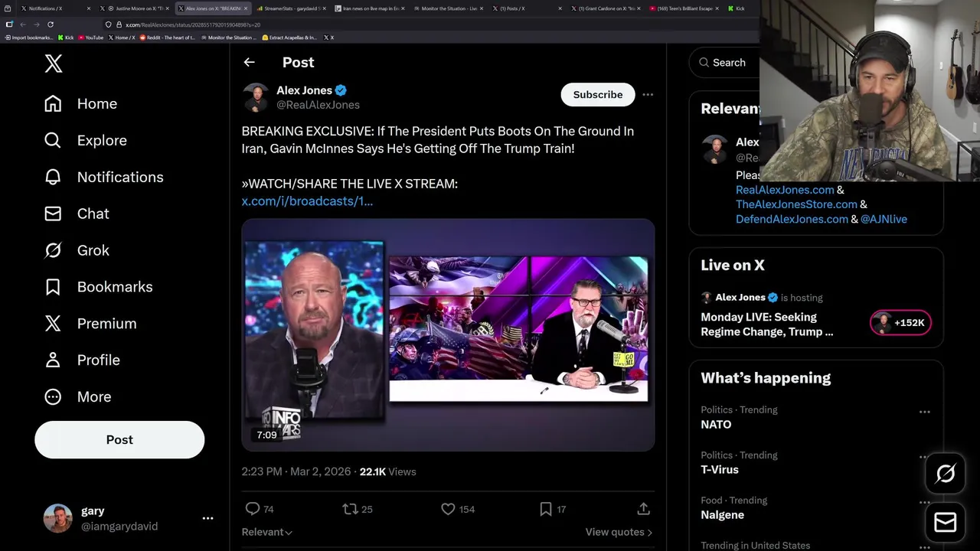Go back with the browser back arrow
980x551 pixels.
tap(23, 24)
